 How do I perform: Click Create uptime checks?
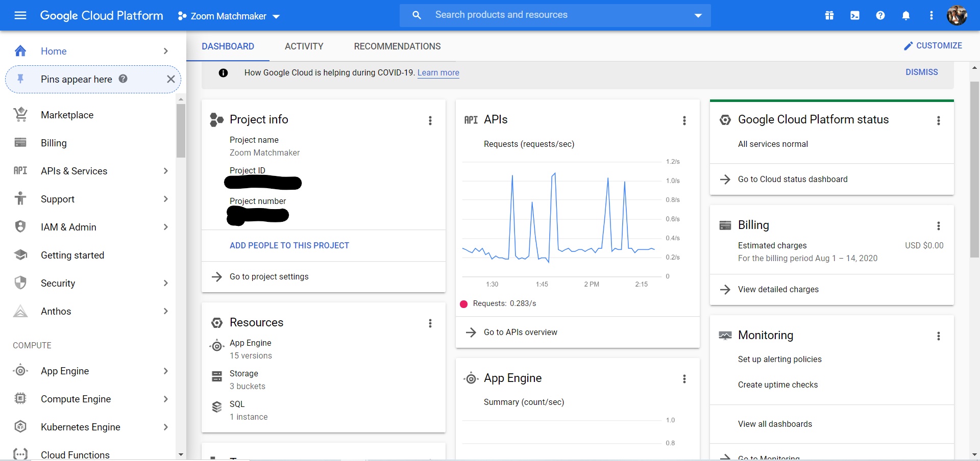click(x=778, y=385)
